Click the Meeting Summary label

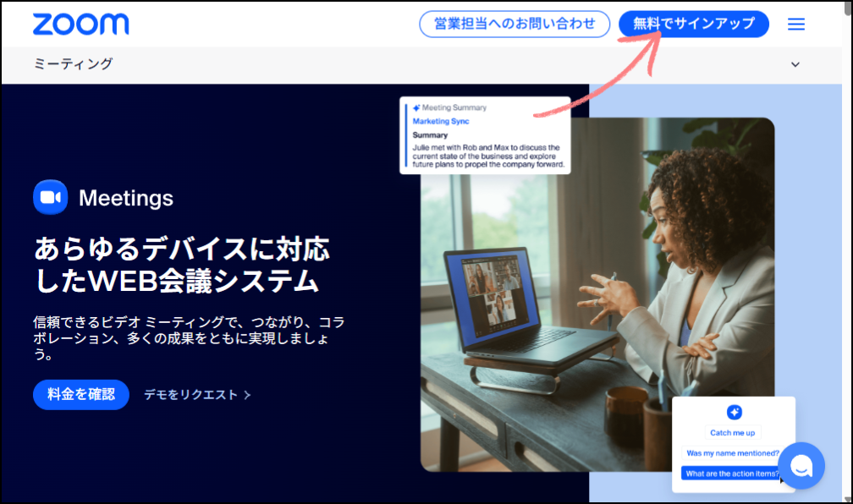[454, 107]
